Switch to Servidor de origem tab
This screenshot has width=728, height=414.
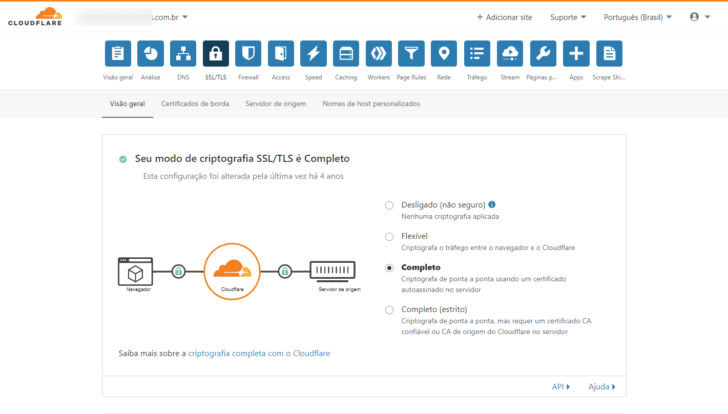[276, 104]
